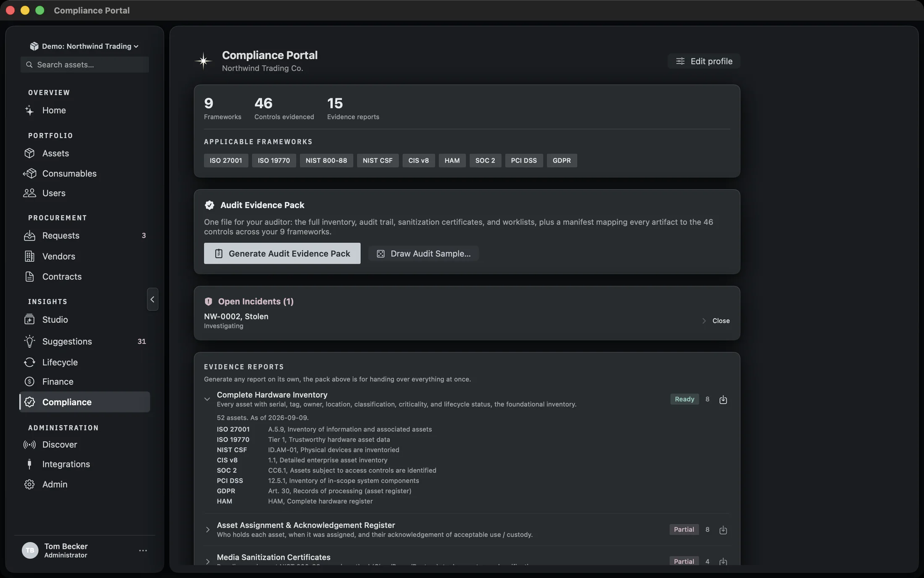Viewport: 924px width, 578px height.
Task: Click the Users people icon
Action: [29, 193]
